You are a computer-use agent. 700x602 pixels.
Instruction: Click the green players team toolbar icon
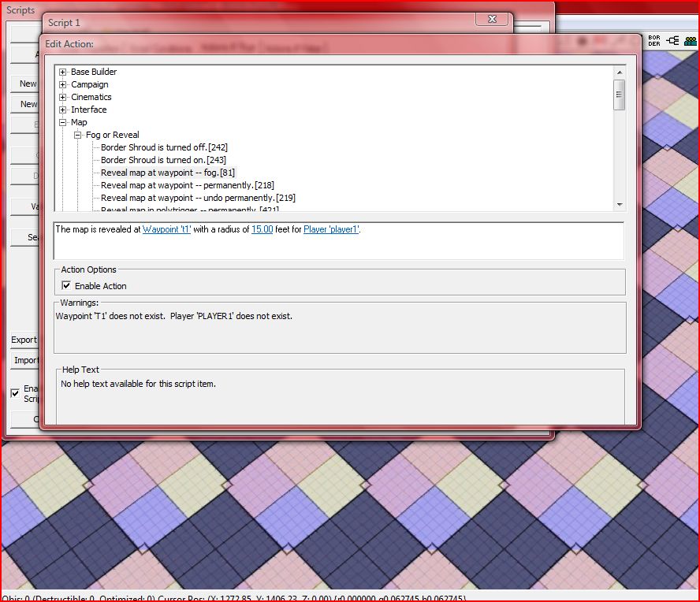[x=691, y=40]
